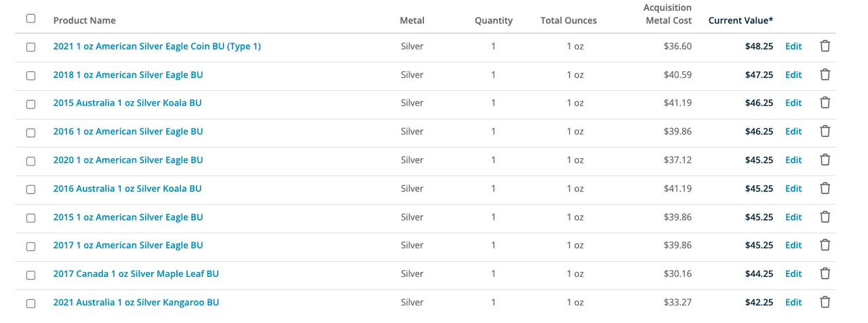Remove the 2021 Australia Silver Kangaroo entry

[825, 303]
